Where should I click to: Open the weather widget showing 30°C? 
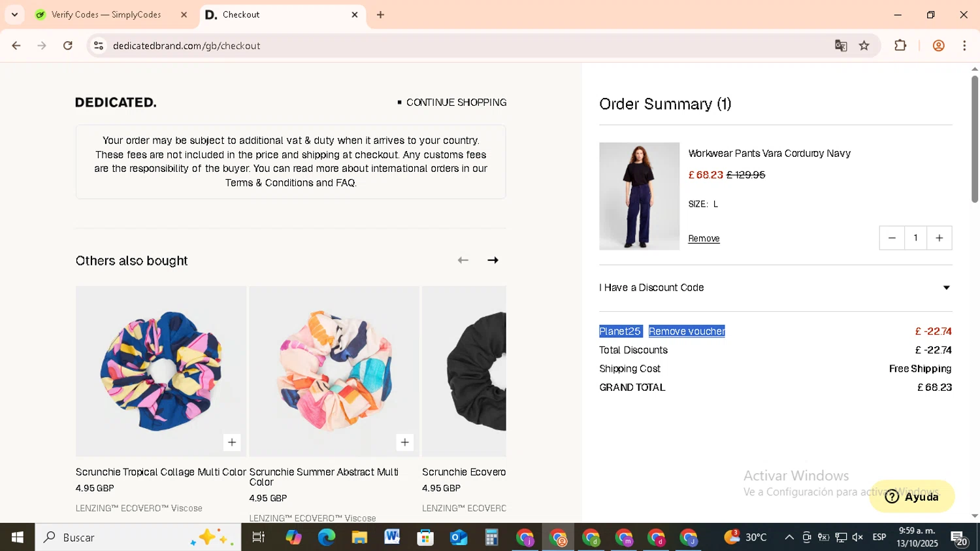(x=745, y=537)
